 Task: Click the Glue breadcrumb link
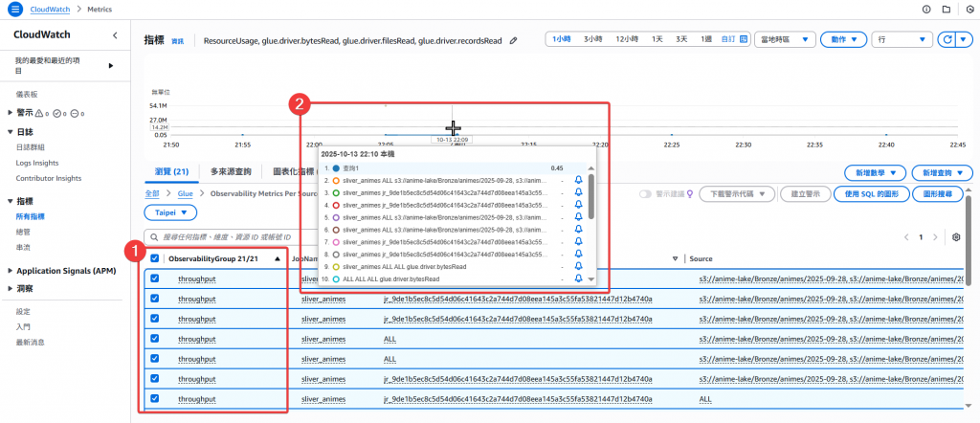click(185, 194)
